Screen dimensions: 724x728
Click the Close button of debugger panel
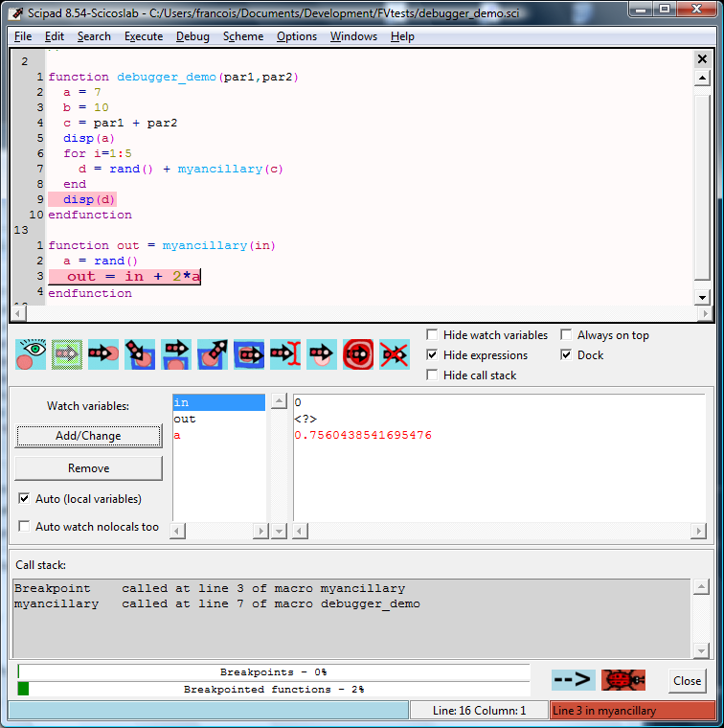(x=688, y=681)
